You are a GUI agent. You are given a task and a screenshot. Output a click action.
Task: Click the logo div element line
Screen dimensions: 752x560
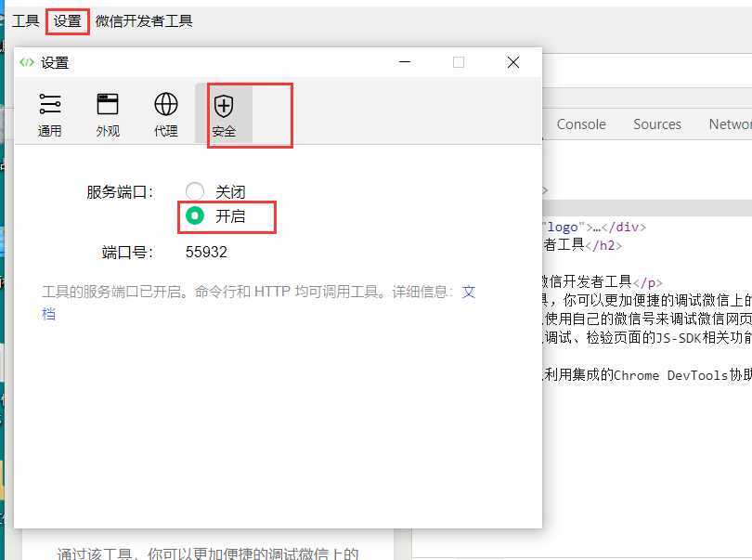click(x=595, y=227)
